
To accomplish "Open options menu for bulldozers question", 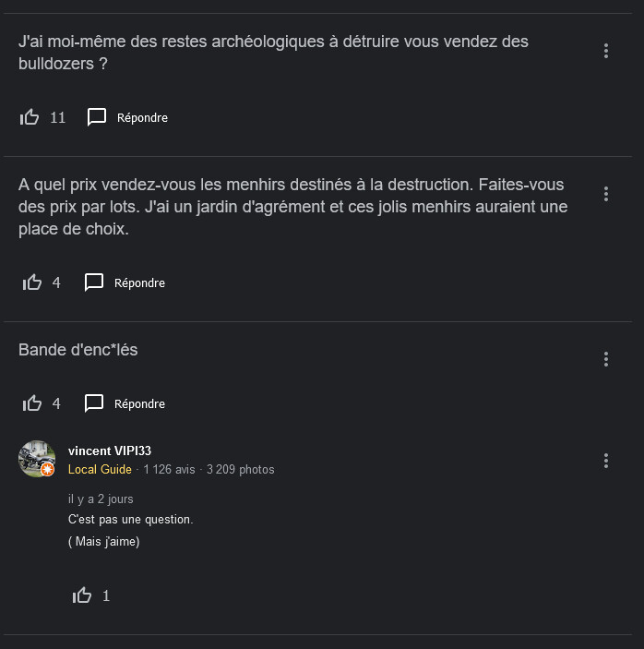I will click(606, 51).
